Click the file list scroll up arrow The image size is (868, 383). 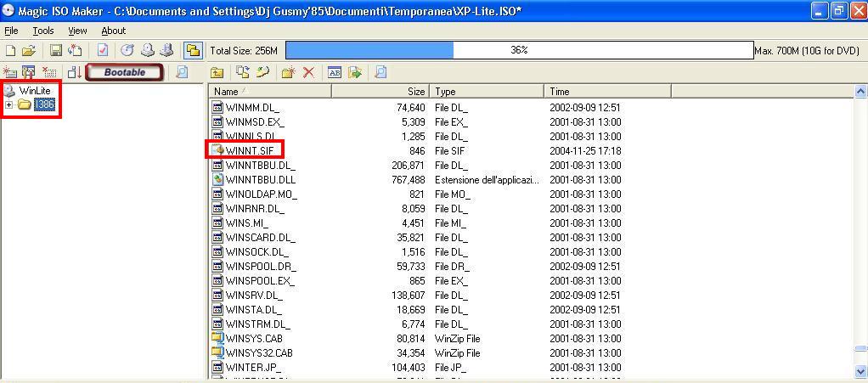861,92
